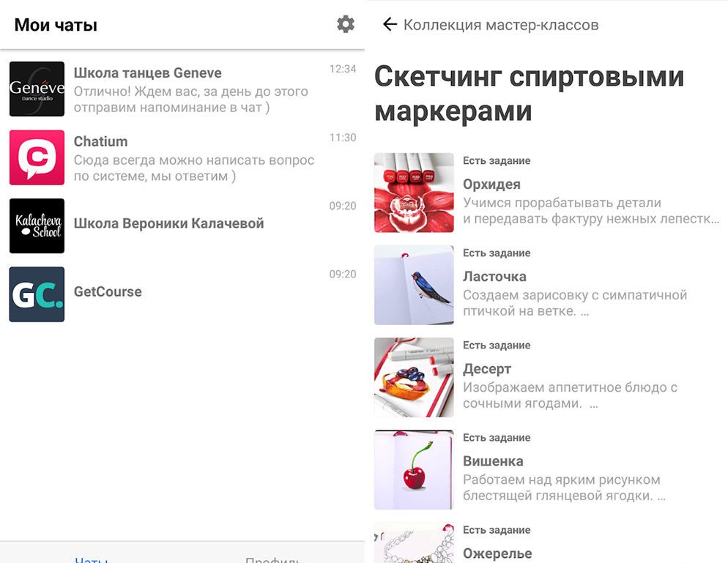Screen dimensions: 728x563
Task: Open the Школа Вероники Калачевой chat
Action: (182, 225)
